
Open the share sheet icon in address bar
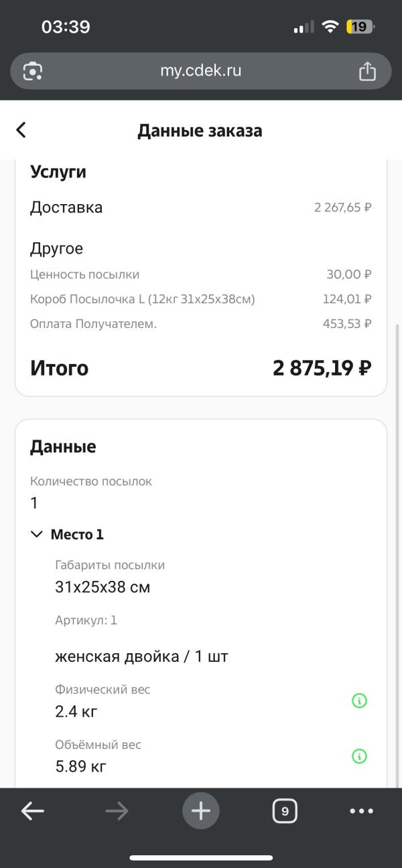tap(367, 71)
